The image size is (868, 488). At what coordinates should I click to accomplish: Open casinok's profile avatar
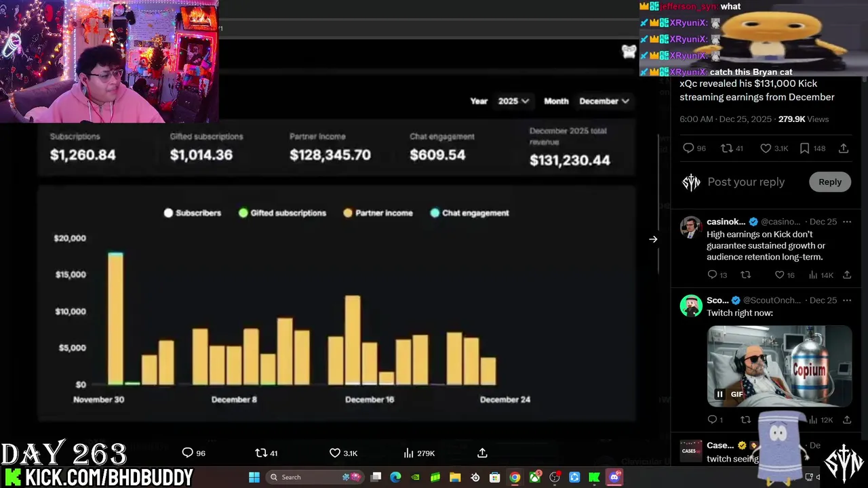tap(691, 227)
